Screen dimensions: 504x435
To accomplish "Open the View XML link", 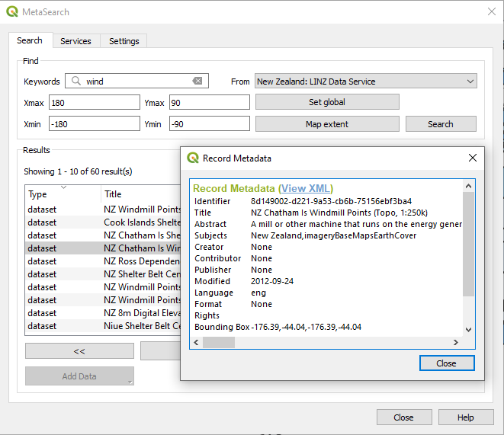I will point(306,189).
